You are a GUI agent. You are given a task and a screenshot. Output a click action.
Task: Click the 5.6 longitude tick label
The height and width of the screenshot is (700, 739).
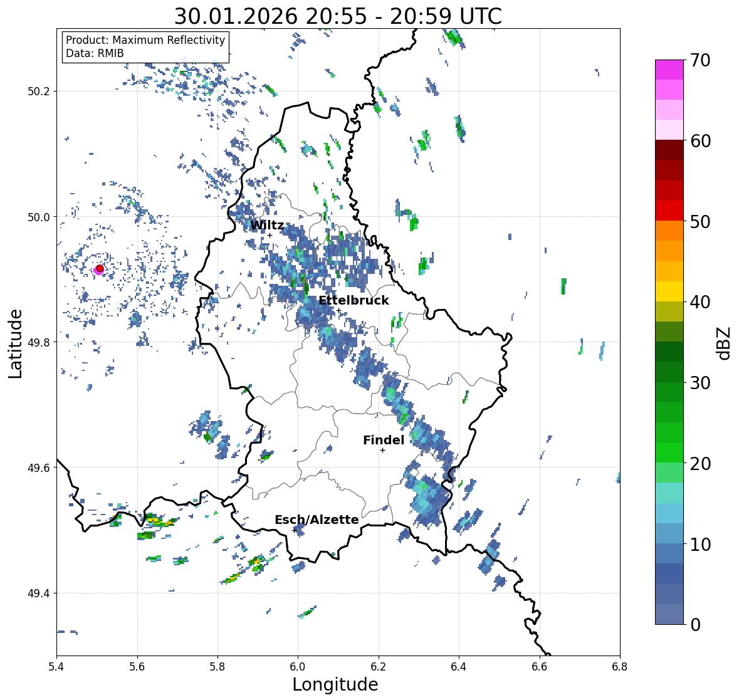[137, 666]
